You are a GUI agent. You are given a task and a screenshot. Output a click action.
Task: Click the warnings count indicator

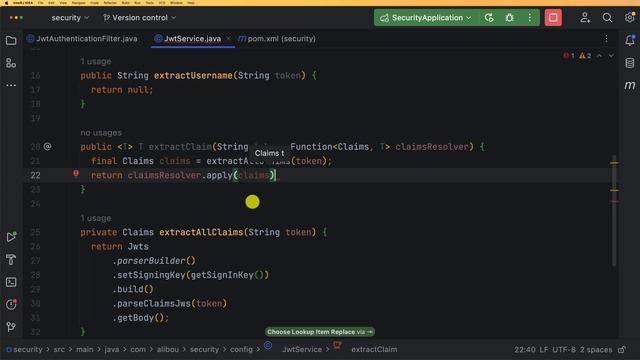tap(585, 56)
